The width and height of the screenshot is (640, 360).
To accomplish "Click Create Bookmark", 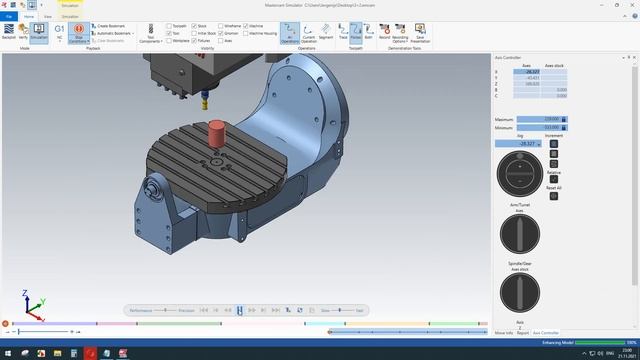I will 108,26.
